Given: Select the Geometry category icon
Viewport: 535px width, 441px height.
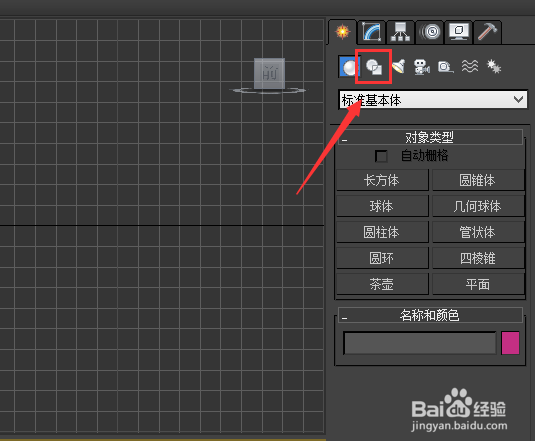Looking at the screenshot, I should click(349, 67).
